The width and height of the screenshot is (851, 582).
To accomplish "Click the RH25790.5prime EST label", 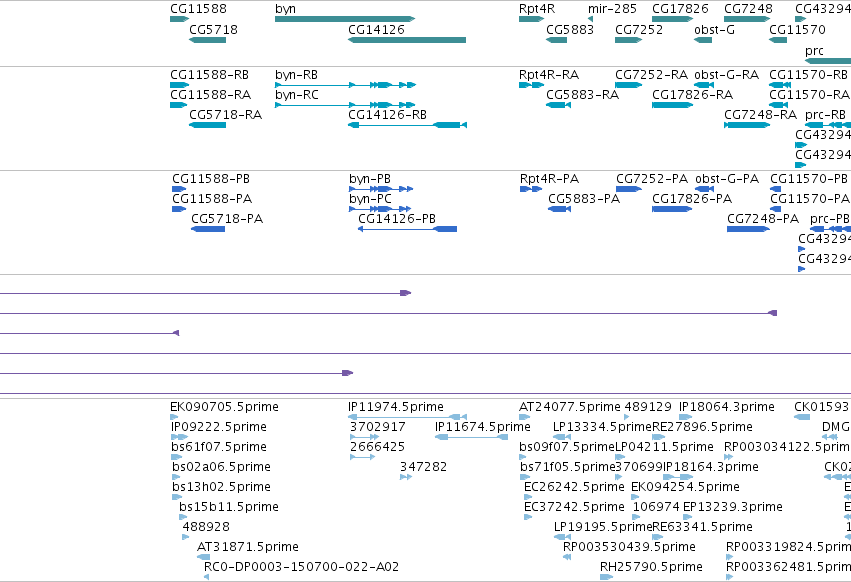I will (x=651, y=567).
